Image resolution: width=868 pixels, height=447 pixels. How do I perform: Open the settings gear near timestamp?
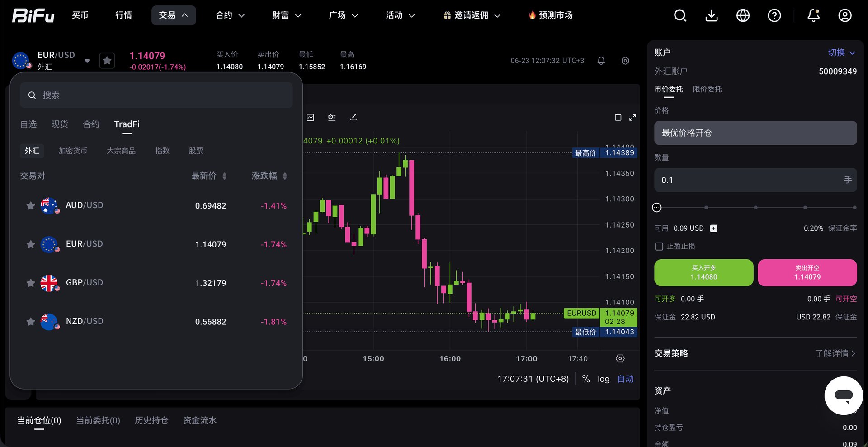[x=625, y=61]
